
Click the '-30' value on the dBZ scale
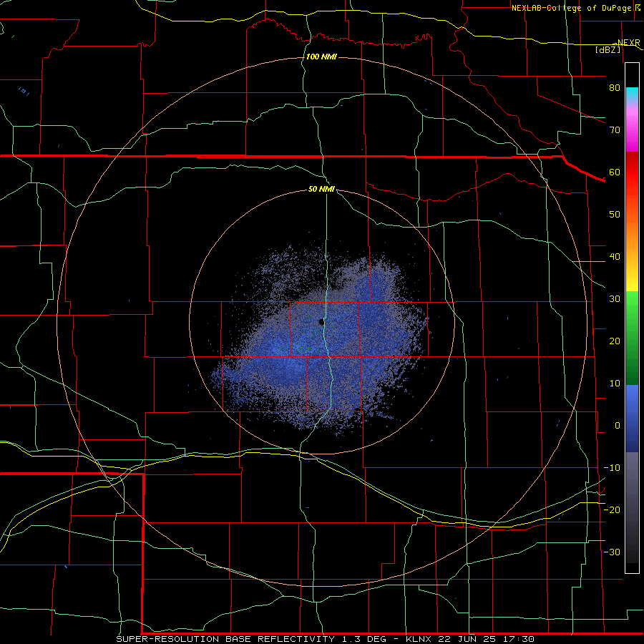click(612, 552)
